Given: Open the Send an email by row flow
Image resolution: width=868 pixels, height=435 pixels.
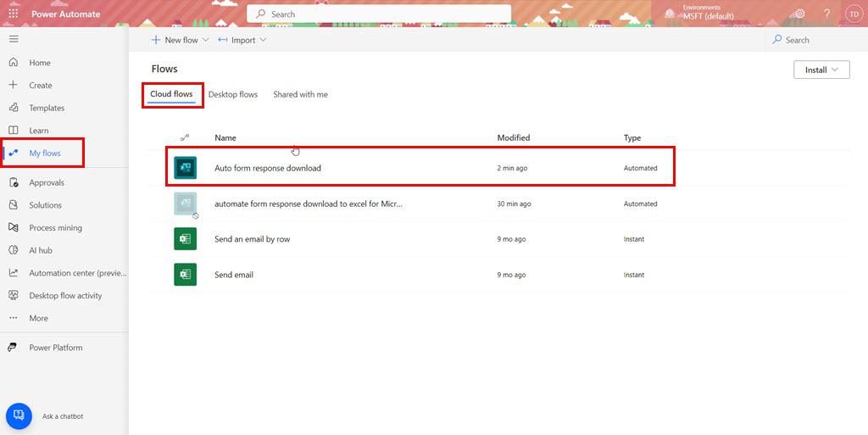Looking at the screenshot, I should pyautogui.click(x=253, y=239).
